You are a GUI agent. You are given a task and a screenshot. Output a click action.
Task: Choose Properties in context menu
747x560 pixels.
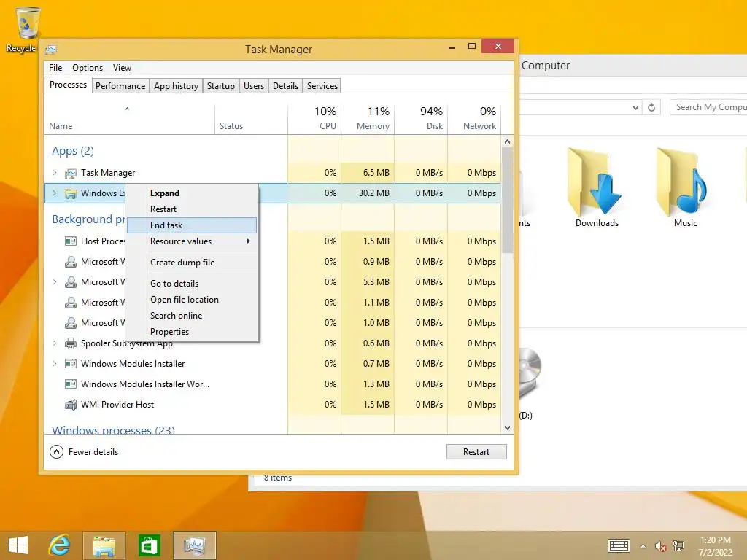[x=193, y=332]
